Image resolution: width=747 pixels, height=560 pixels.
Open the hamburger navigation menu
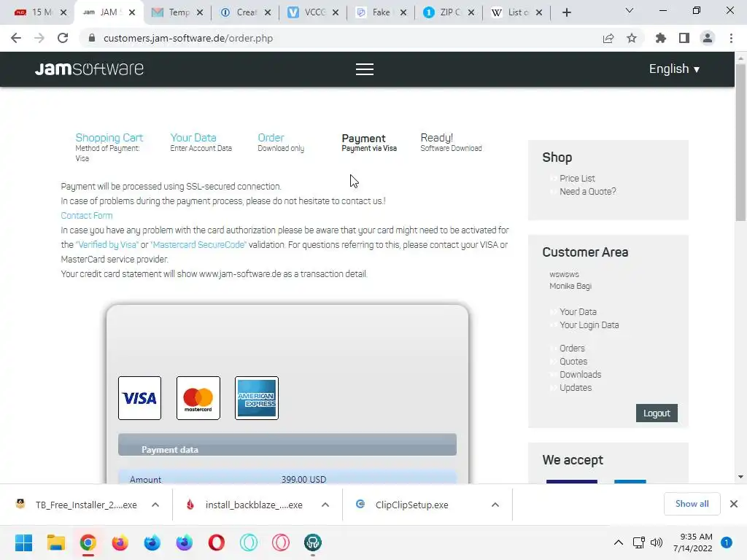365,69
